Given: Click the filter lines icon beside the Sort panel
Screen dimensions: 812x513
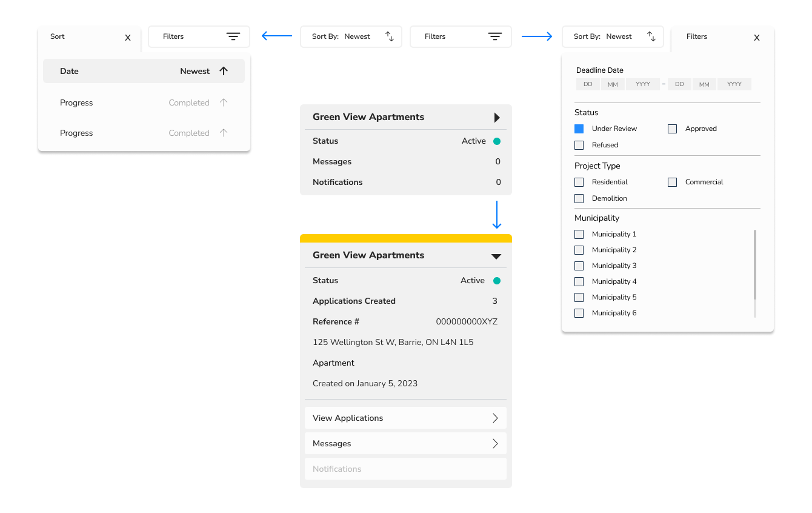Looking at the screenshot, I should pyautogui.click(x=233, y=36).
